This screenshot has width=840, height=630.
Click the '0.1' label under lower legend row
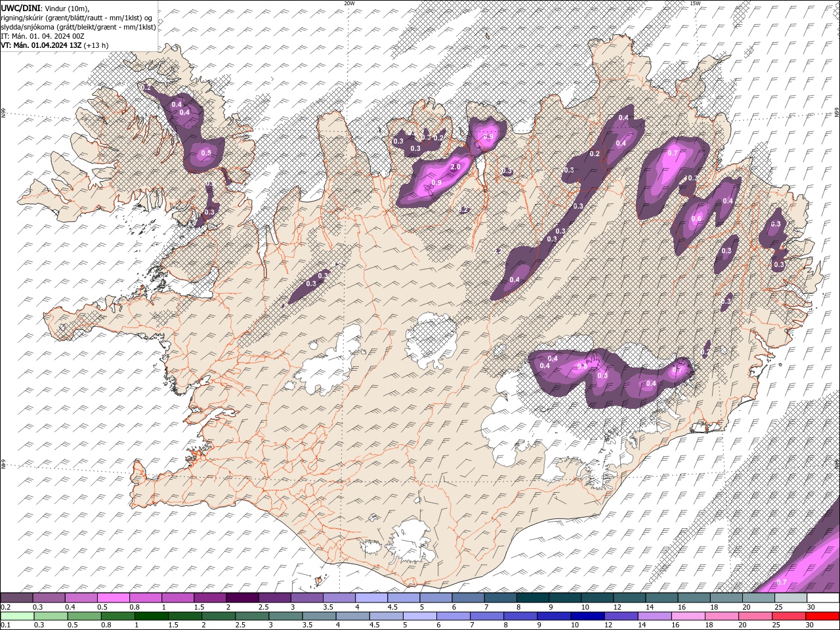(5, 625)
